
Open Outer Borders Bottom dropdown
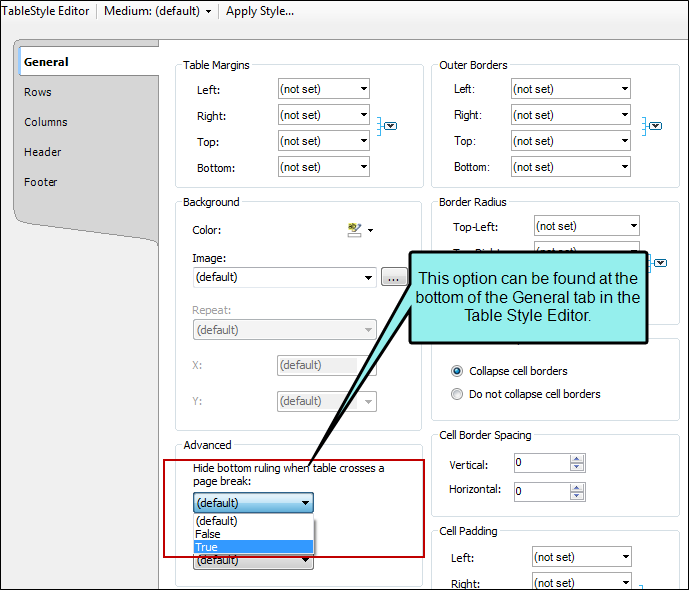click(x=571, y=167)
